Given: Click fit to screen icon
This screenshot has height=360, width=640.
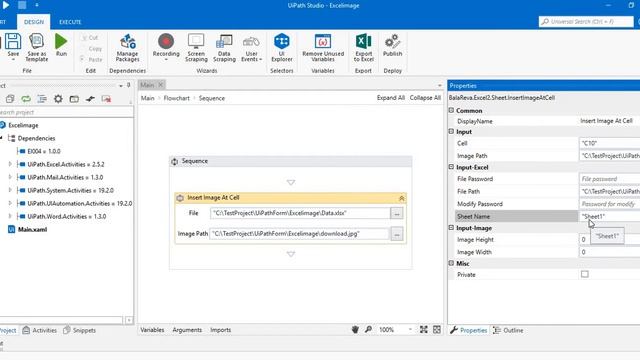Looking at the screenshot, I should click(424, 329).
